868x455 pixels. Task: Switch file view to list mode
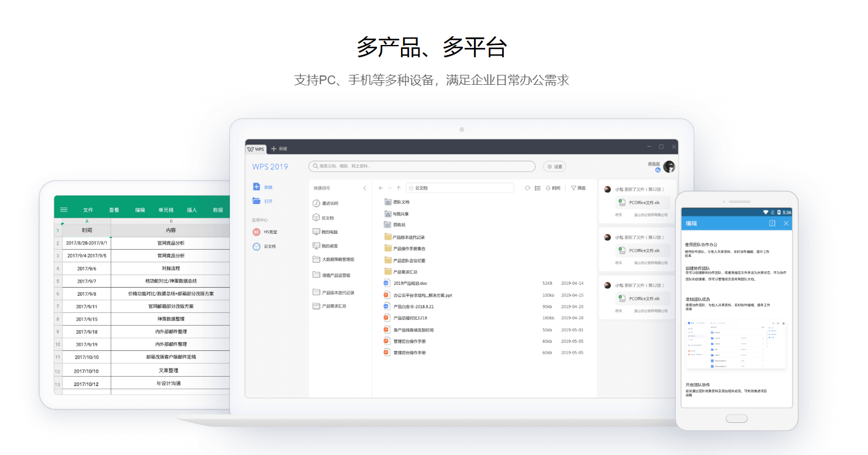pyautogui.click(x=538, y=187)
